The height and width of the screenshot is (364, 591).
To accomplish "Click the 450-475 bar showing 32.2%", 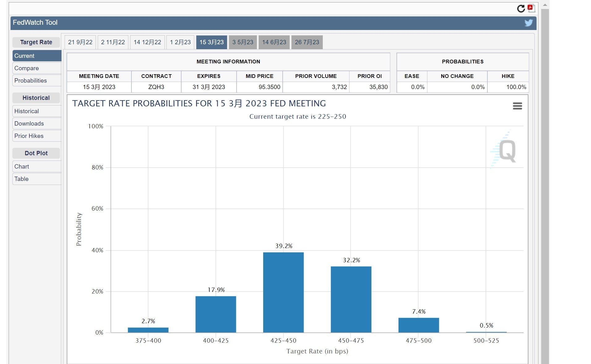I will pyautogui.click(x=351, y=300).
